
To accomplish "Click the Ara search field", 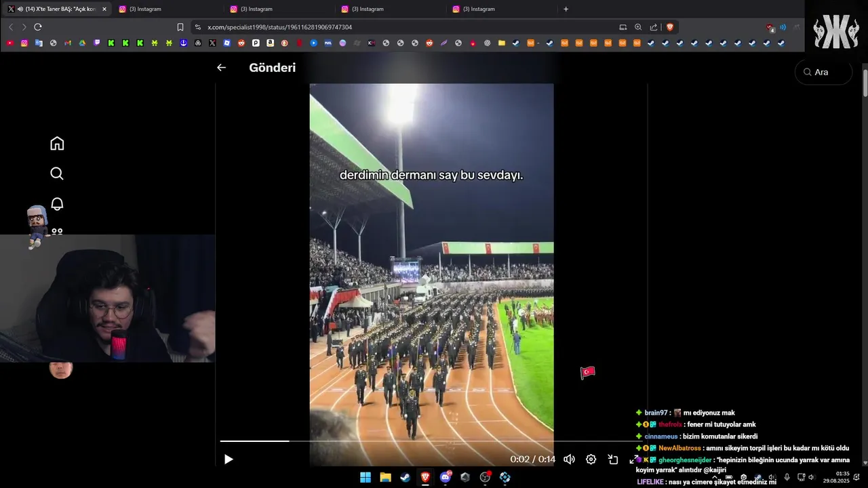I will tap(823, 72).
